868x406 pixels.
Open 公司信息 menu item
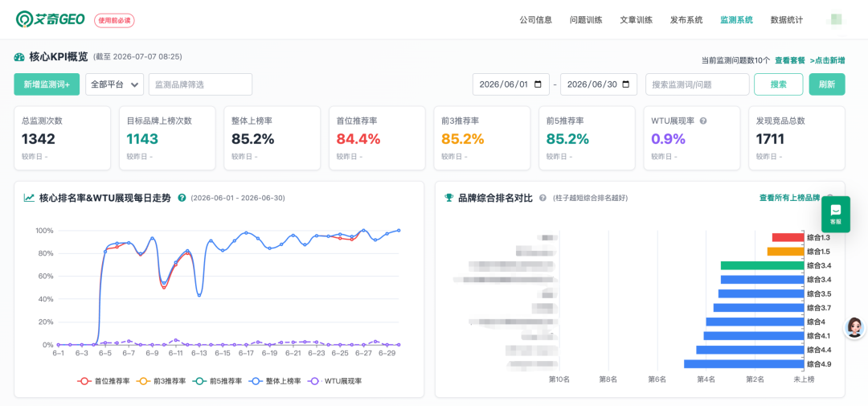click(536, 20)
